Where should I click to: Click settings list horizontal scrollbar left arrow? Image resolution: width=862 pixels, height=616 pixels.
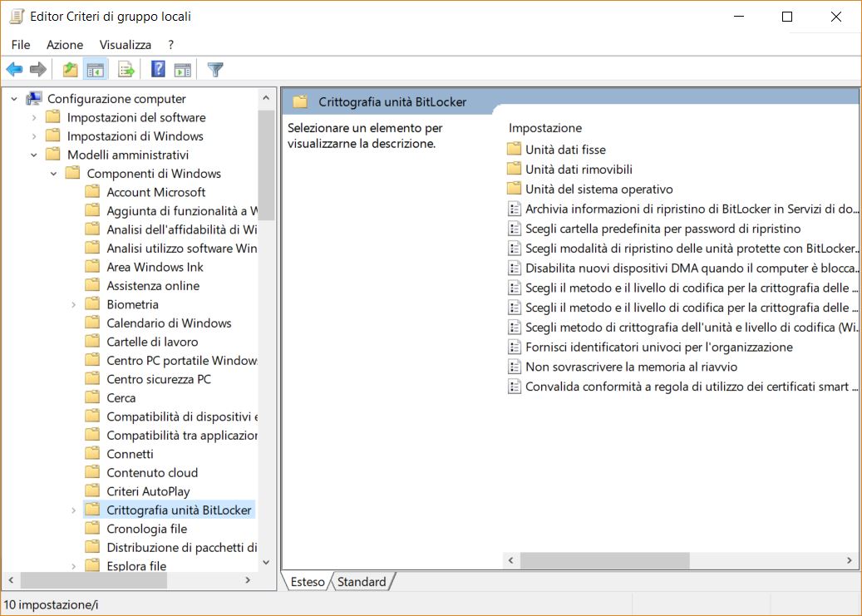click(x=510, y=560)
